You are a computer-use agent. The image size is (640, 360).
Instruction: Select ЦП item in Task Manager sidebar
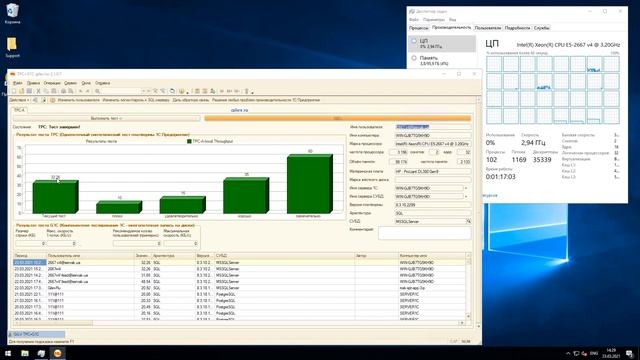click(442, 44)
